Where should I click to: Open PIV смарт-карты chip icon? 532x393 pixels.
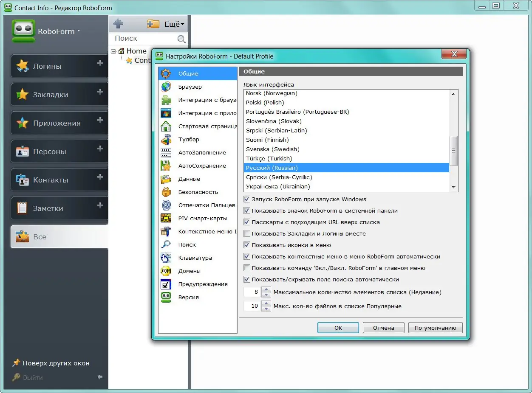point(166,218)
